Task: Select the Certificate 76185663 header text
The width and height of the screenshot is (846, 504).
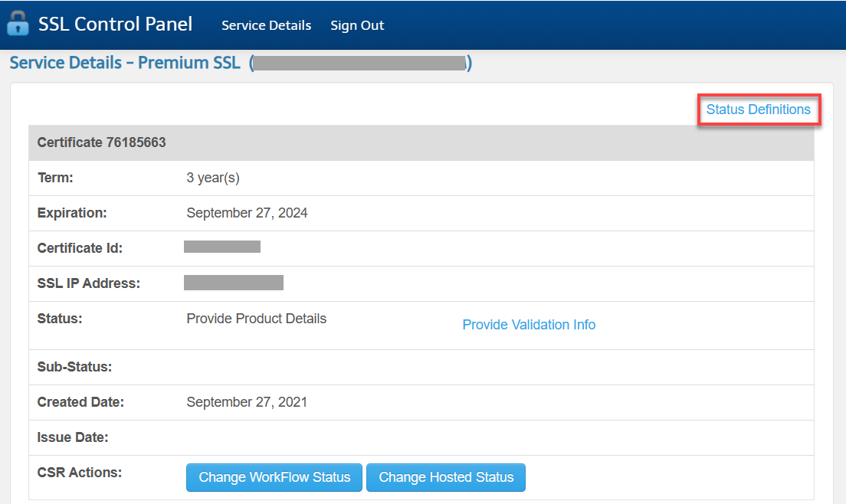Action: (101, 142)
